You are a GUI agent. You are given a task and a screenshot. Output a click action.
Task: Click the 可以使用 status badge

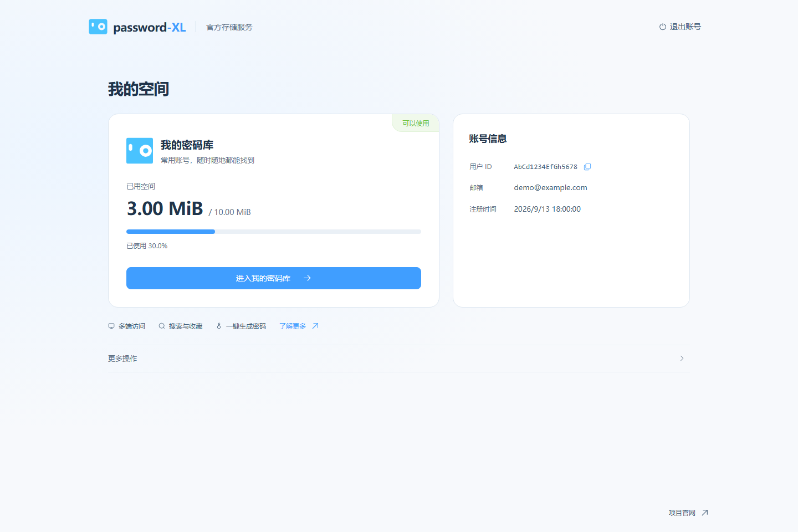point(416,123)
